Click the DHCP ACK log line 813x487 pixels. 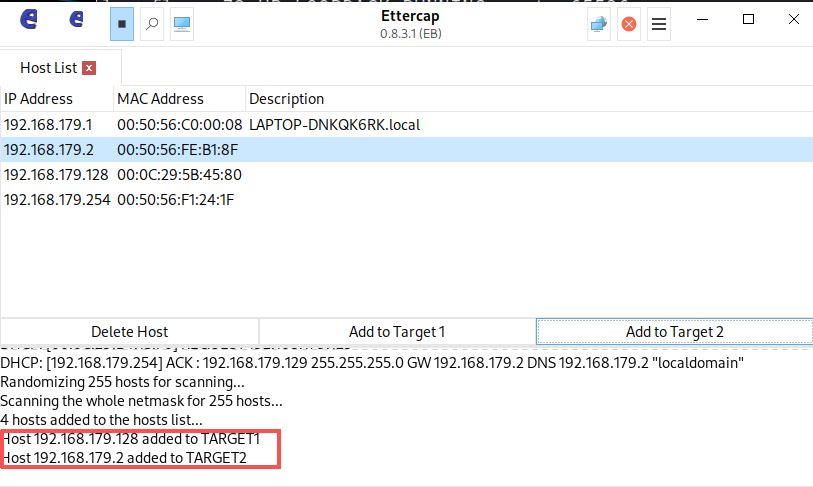pyautogui.click(x=372, y=363)
